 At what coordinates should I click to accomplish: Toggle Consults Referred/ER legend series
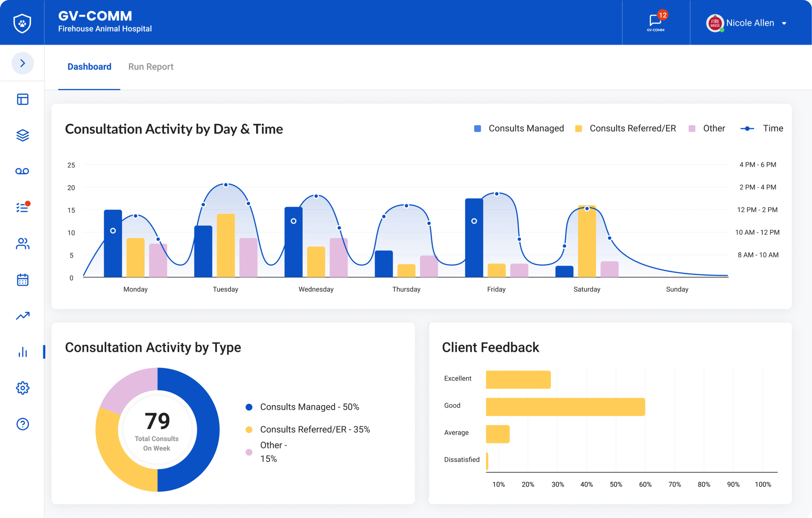pyautogui.click(x=626, y=128)
